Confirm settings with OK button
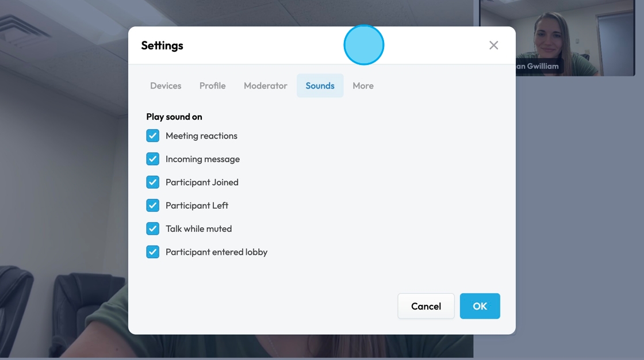644x360 pixels. point(480,306)
